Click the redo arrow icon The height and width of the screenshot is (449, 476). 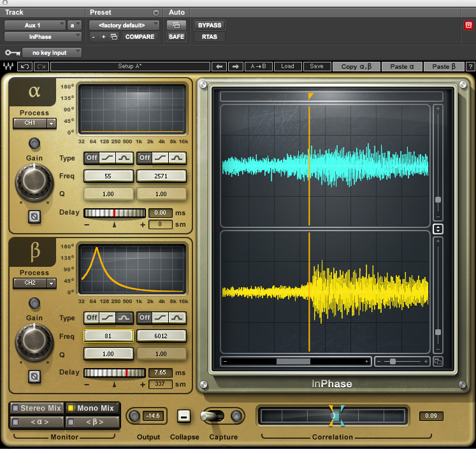tap(41, 66)
